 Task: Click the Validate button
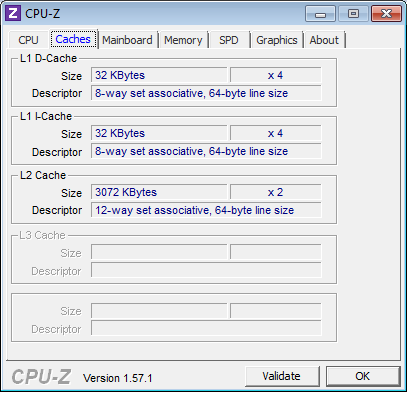(x=282, y=376)
